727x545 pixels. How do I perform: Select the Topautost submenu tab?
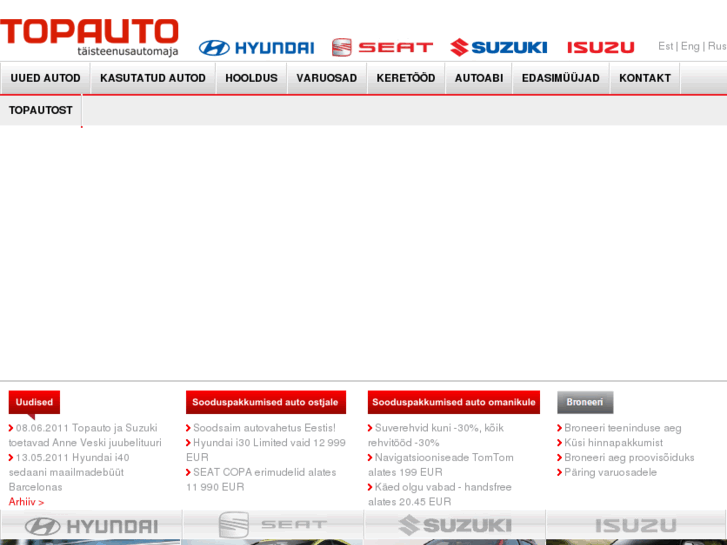coord(41,110)
